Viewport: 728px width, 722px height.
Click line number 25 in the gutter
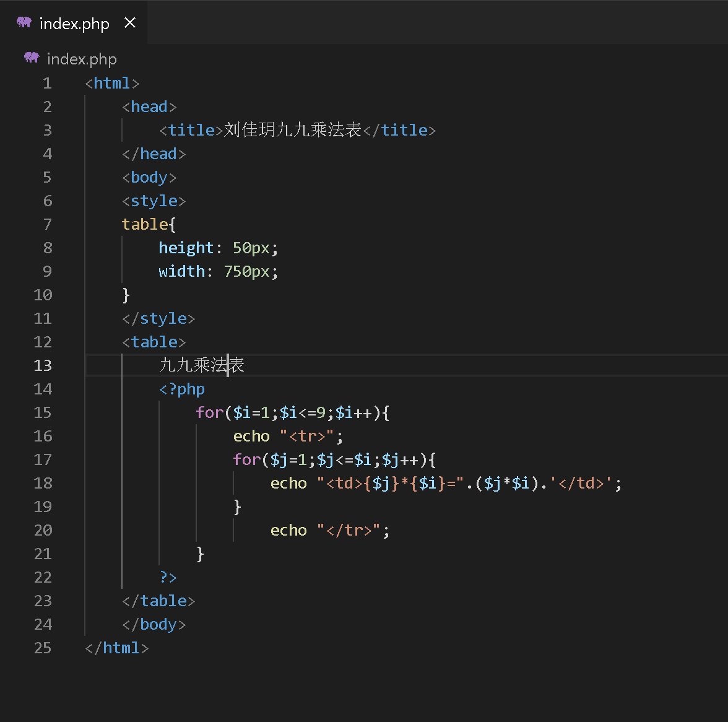(43, 648)
